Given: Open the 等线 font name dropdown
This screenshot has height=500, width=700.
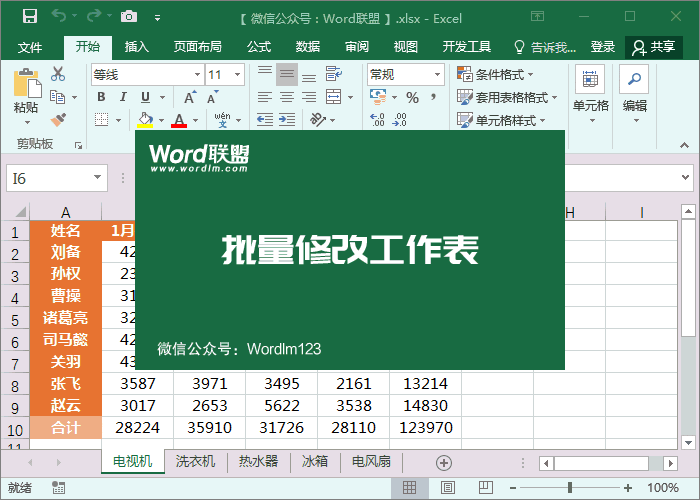Looking at the screenshot, I should coord(197,75).
